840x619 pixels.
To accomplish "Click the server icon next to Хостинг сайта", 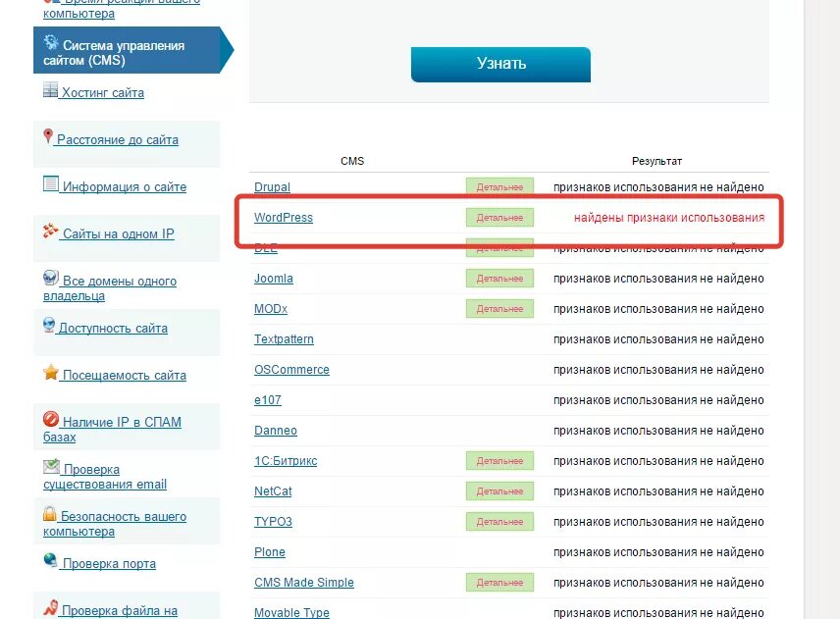I will pos(50,90).
